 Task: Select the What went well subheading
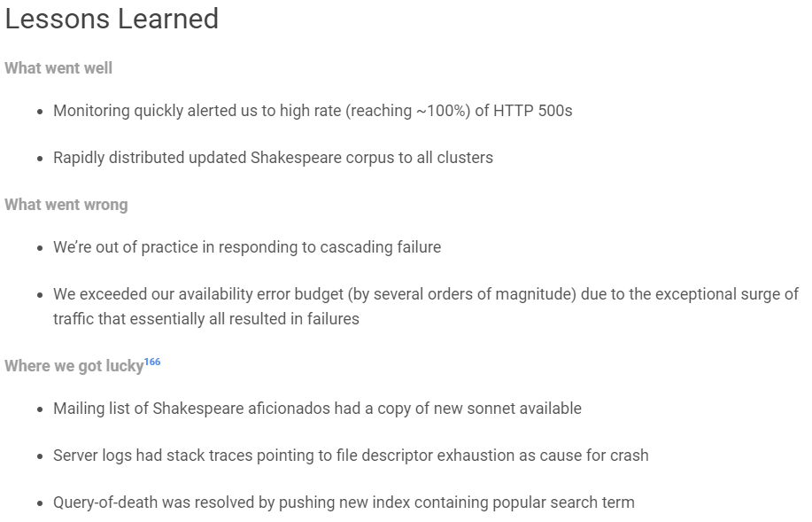click(58, 68)
